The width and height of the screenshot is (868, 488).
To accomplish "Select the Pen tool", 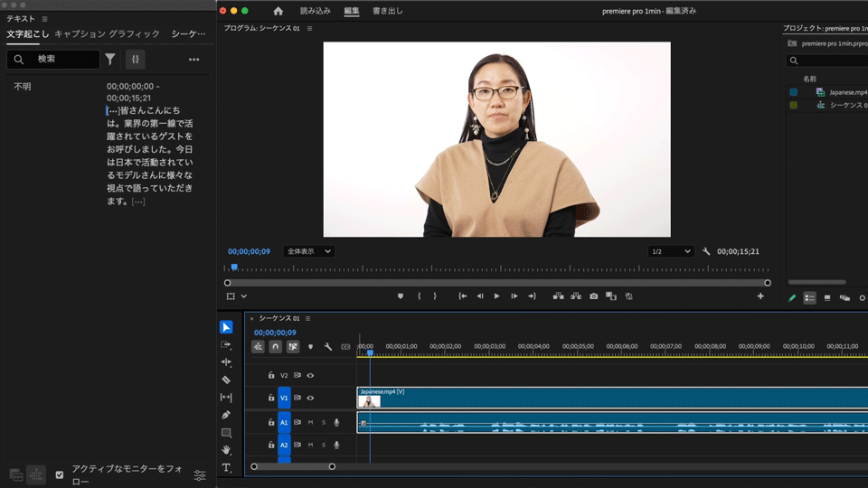I will tap(226, 415).
